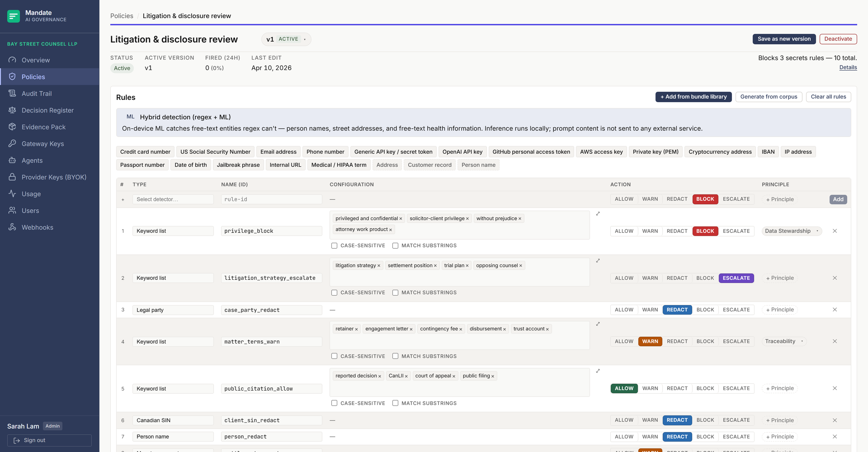The height and width of the screenshot is (452, 868).
Task: Add Credit card number detector chip
Action: tap(145, 152)
